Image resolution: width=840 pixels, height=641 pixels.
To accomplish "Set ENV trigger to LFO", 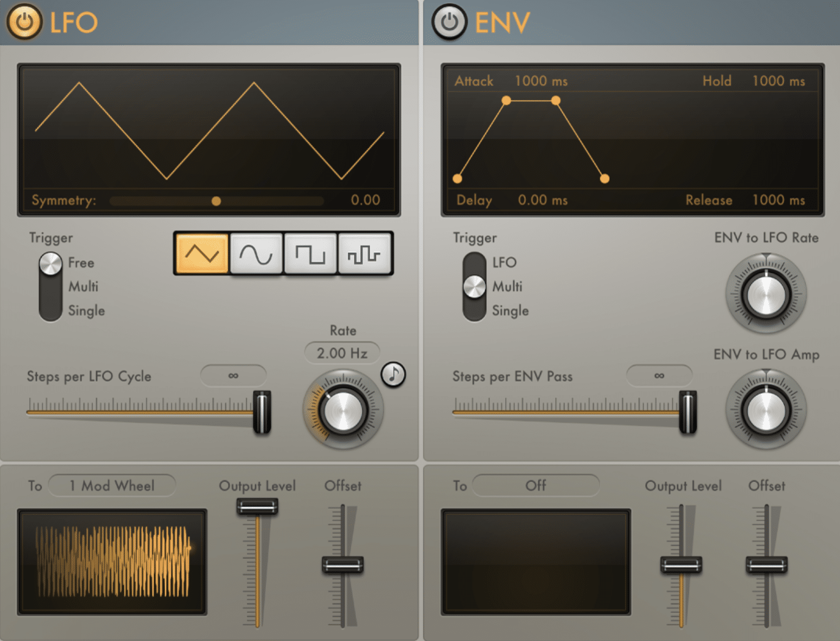I will pyautogui.click(x=504, y=262).
